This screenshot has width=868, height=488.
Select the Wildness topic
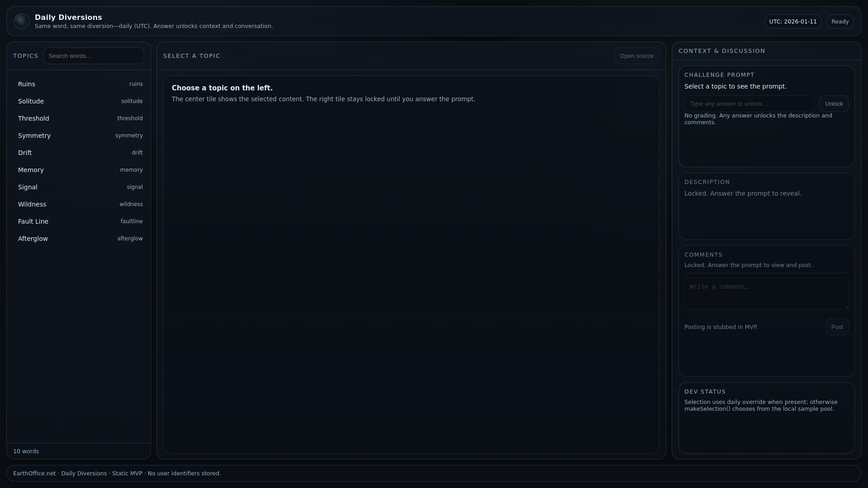tap(79, 204)
